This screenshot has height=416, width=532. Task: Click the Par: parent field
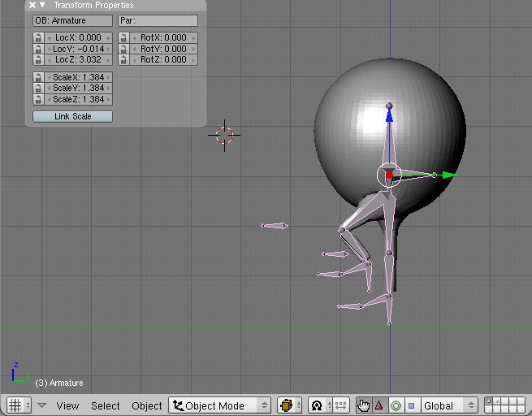(x=158, y=20)
